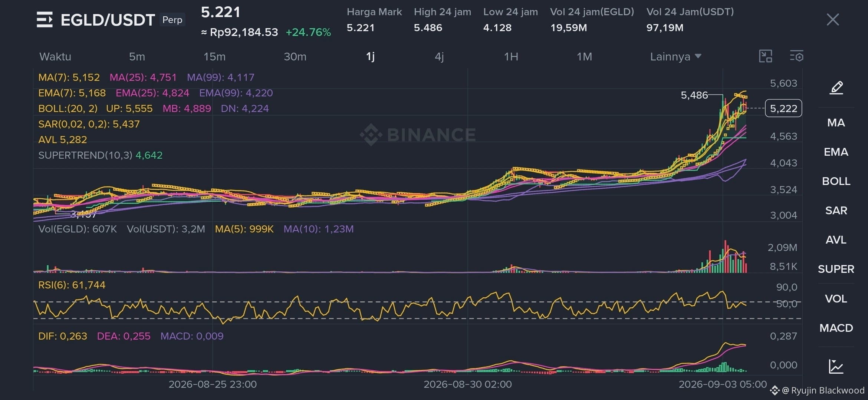This screenshot has width=868, height=400.
Task: Toggle the EMA indicator
Action: [836, 152]
